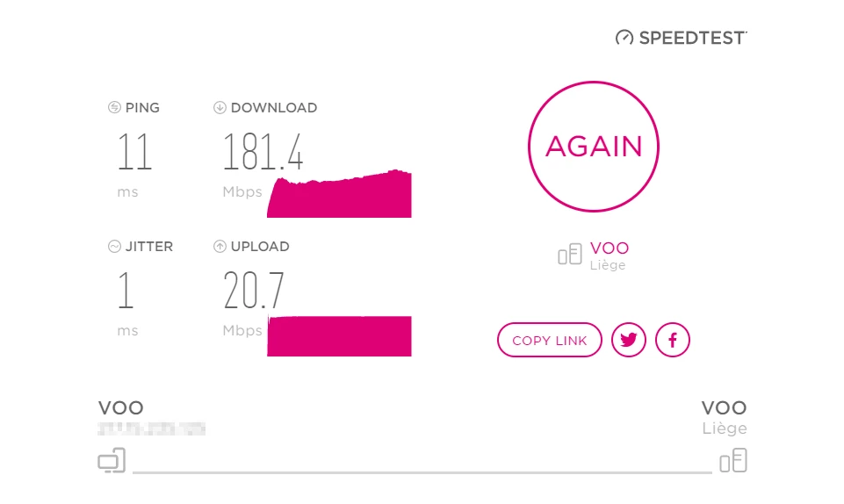Share result via Facebook icon

click(x=672, y=340)
